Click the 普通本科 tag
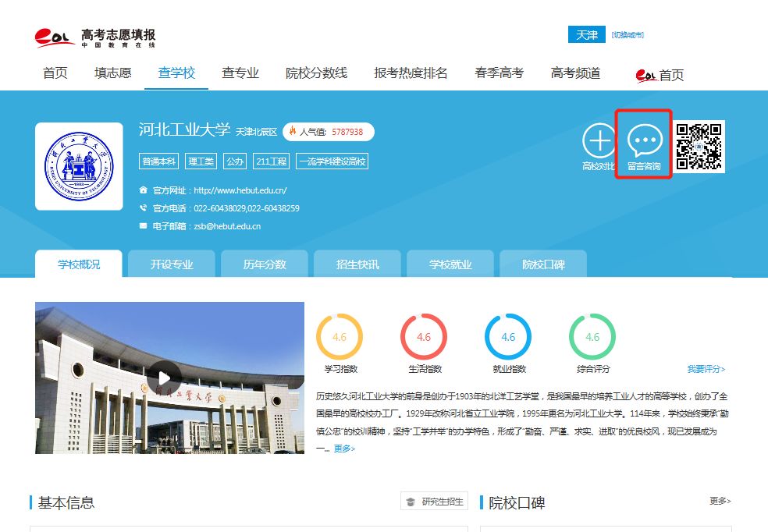This screenshot has height=532, width=768. 158,161
